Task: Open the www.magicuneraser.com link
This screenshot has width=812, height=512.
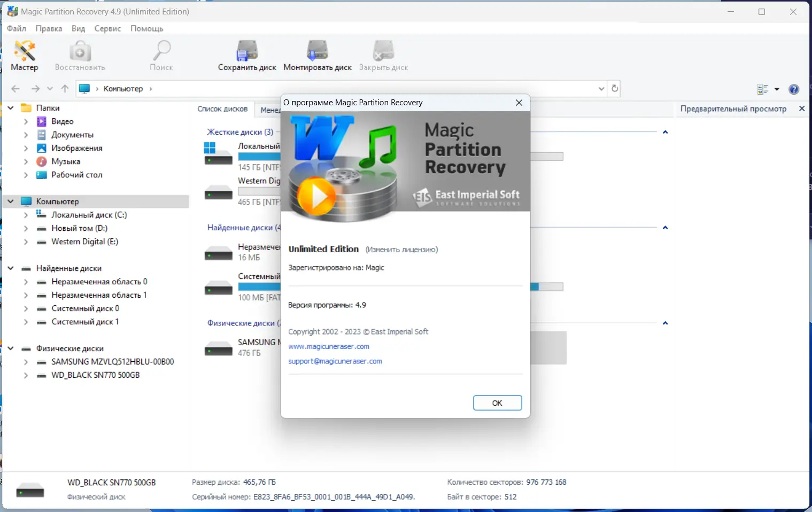Action: [x=328, y=346]
